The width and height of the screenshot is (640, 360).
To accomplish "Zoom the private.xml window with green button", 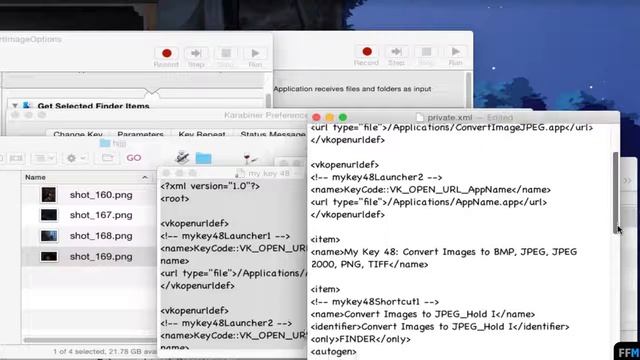I will (343, 118).
